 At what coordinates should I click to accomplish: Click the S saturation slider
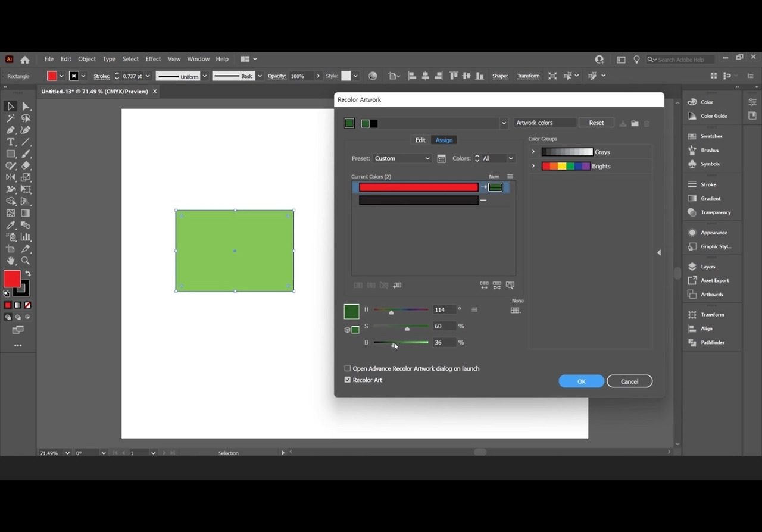click(401, 326)
